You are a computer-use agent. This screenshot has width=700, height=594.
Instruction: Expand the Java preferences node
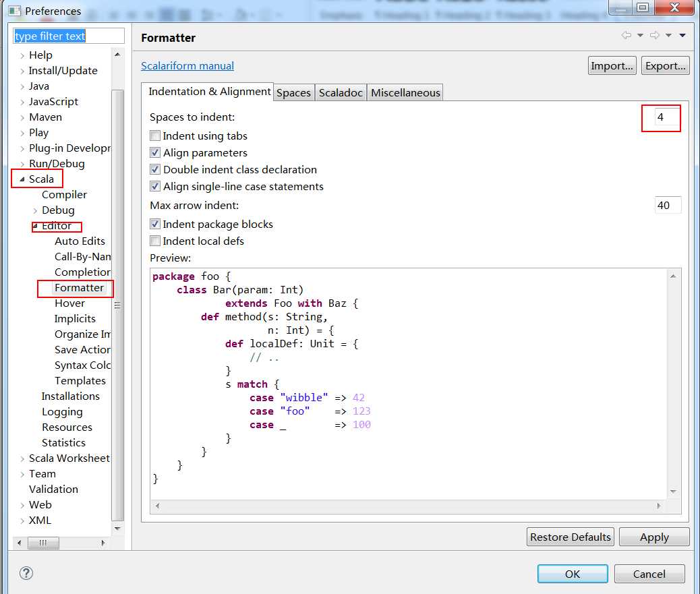tap(22, 86)
